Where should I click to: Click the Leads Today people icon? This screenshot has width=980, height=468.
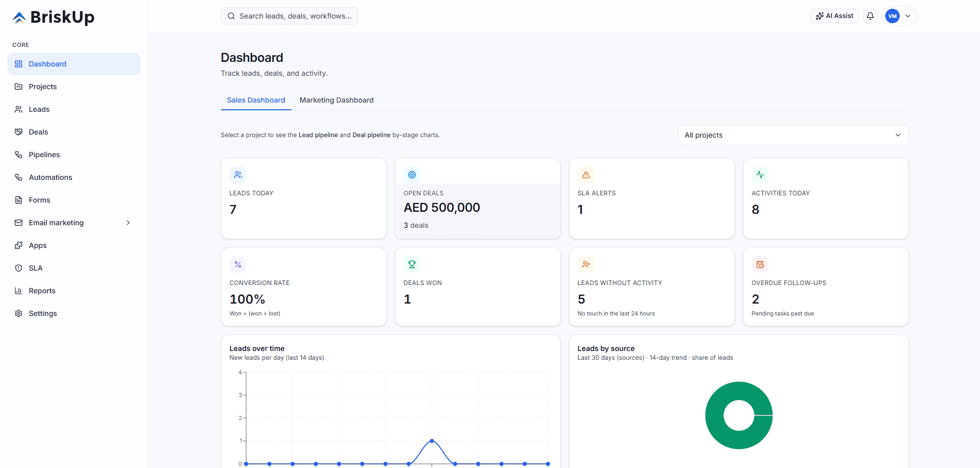(x=238, y=175)
